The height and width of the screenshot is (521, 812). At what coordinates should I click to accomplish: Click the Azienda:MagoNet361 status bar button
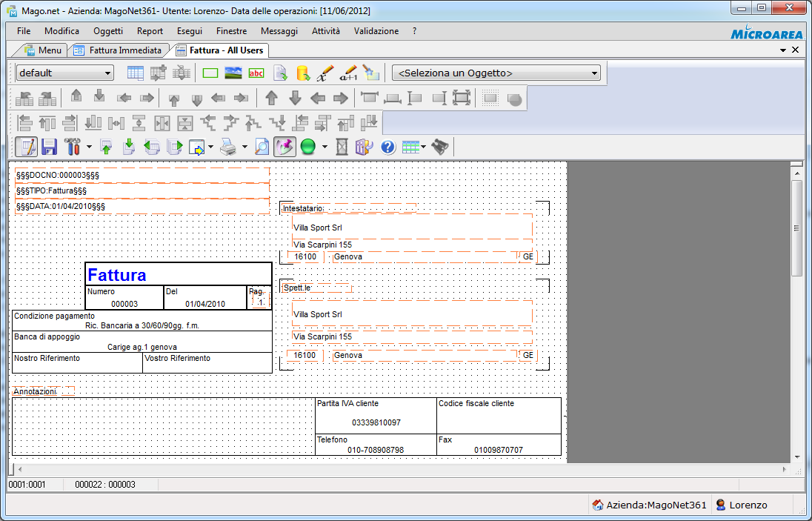pos(649,505)
